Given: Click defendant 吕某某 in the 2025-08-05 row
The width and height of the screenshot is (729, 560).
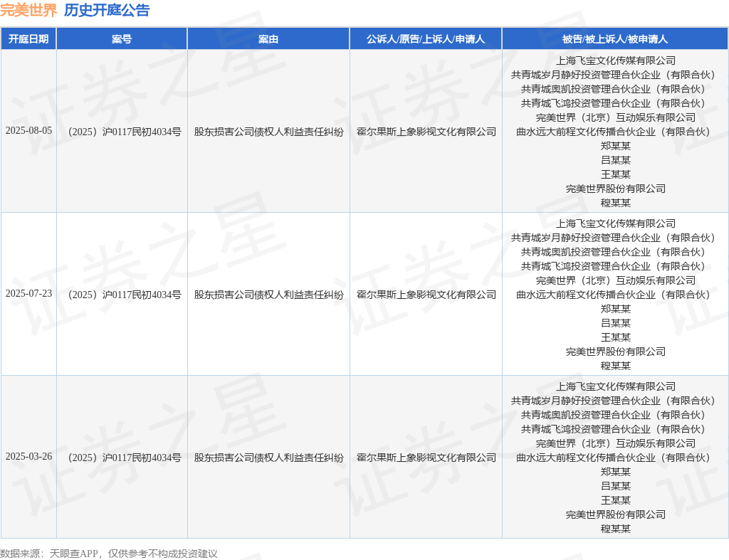Looking at the screenshot, I should tap(616, 160).
